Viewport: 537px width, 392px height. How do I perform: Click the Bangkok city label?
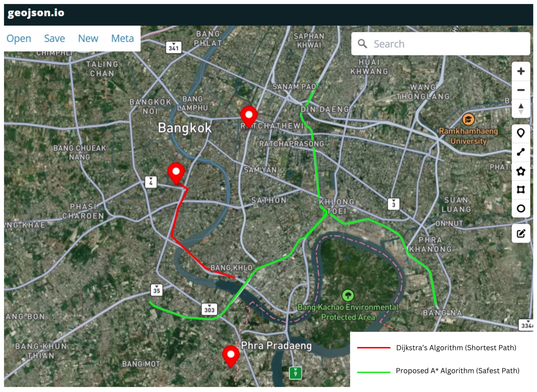click(x=184, y=128)
